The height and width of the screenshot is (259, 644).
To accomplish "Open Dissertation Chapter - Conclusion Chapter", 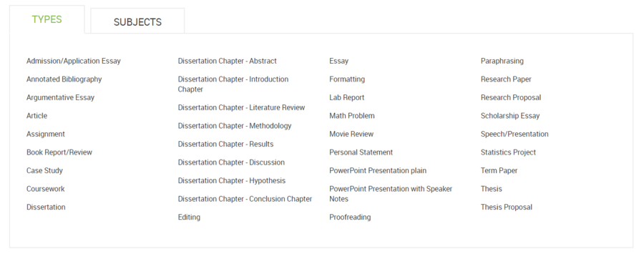I will [x=245, y=199].
